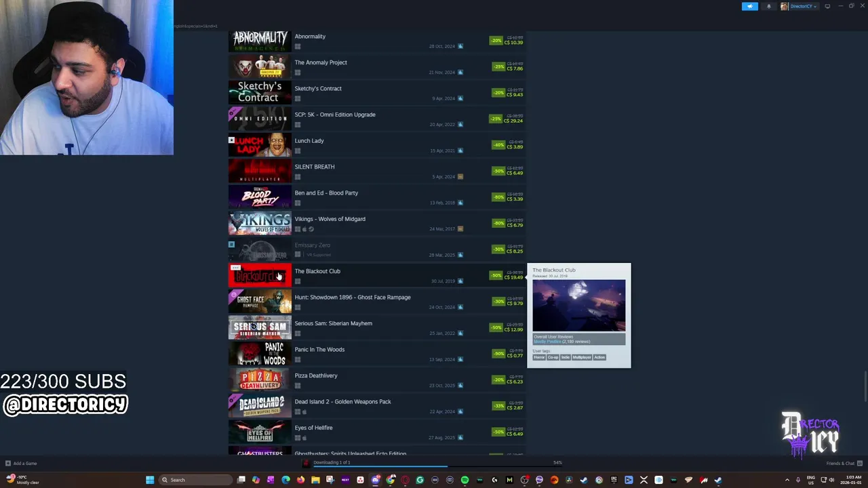
Task: Click Serious Sam capsule image
Action: [x=260, y=328]
